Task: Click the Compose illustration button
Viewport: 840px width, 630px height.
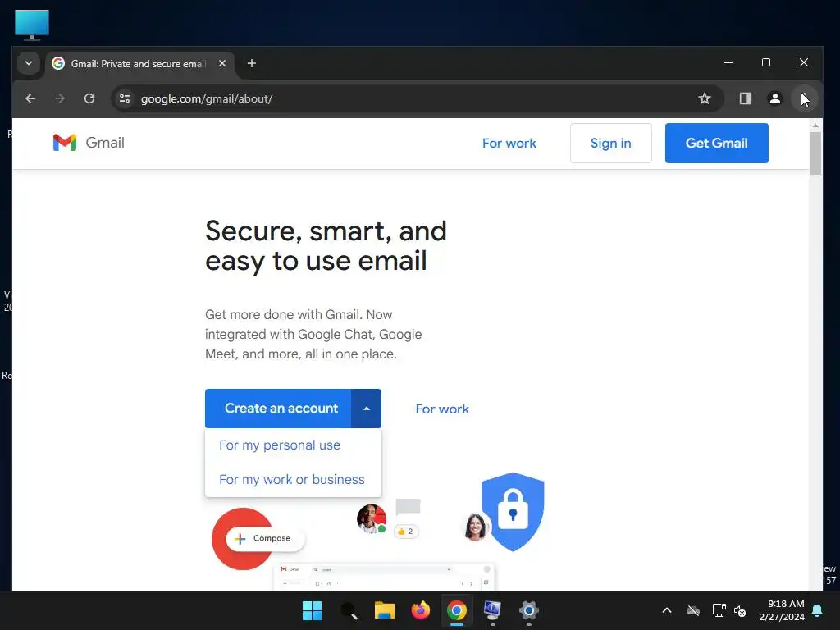Action: point(265,538)
